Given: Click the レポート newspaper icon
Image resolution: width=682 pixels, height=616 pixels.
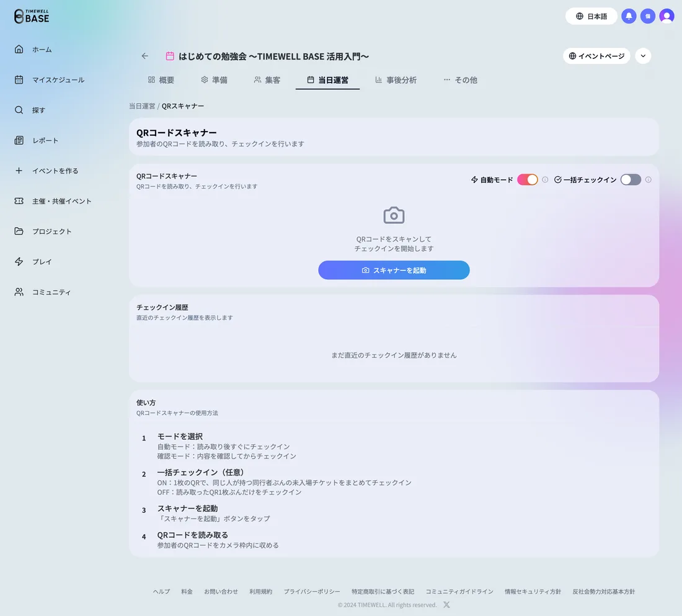Looking at the screenshot, I should click(19, 140).
